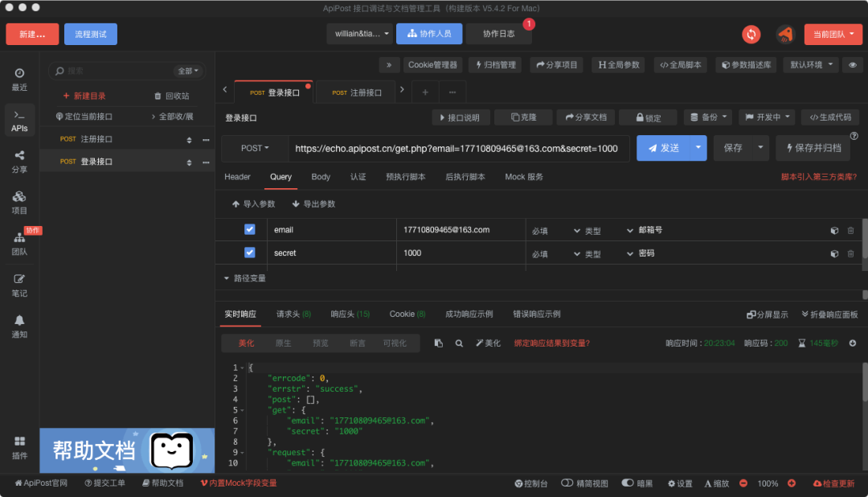Delete the secret parameter row

coord(851,253)
